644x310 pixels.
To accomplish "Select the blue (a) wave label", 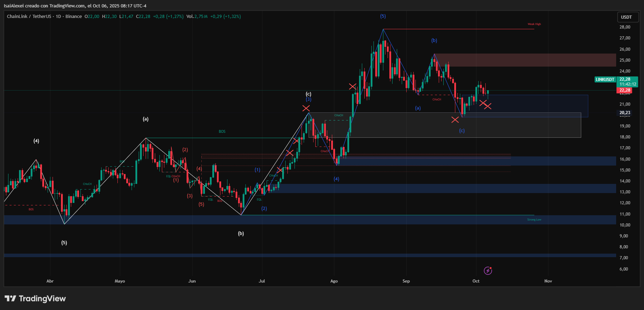I will [418, 108].
